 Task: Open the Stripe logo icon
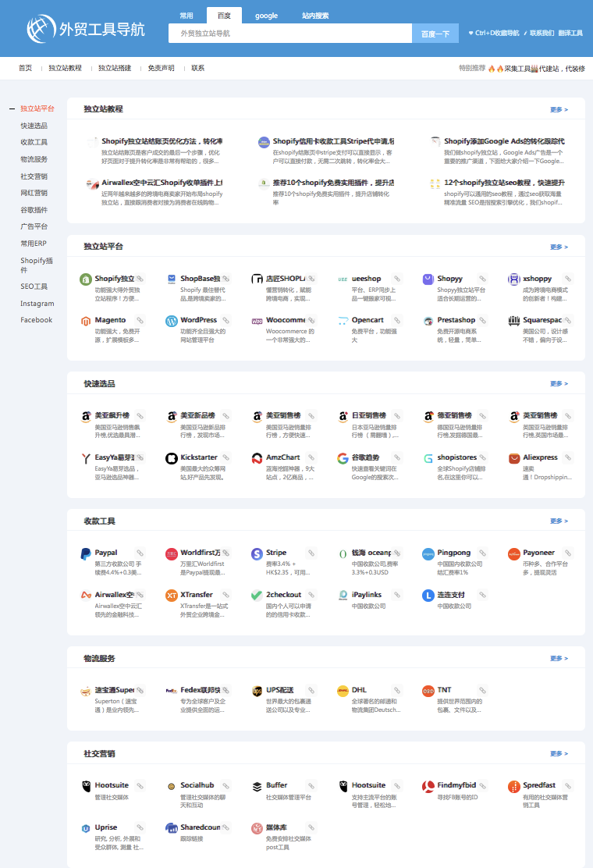(257, 553)
